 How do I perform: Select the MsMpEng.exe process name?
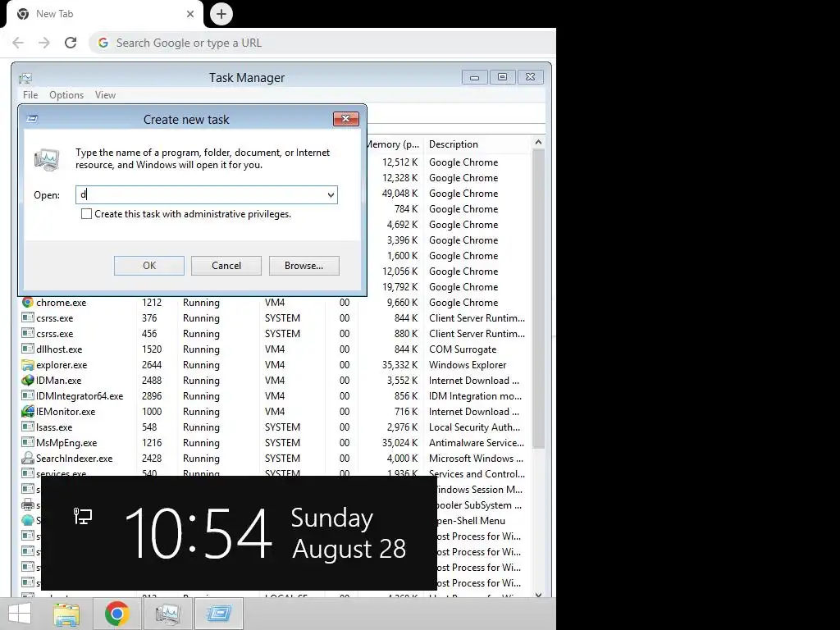[x=66, y=442]
